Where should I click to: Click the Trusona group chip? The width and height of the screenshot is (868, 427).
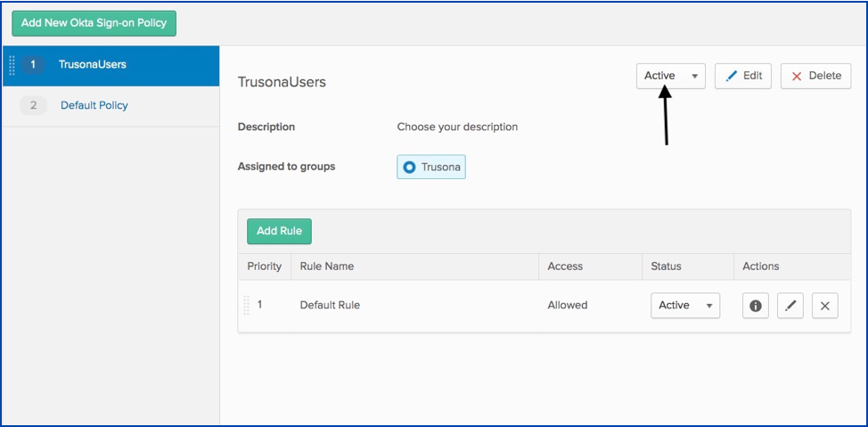tap(431, 167)
